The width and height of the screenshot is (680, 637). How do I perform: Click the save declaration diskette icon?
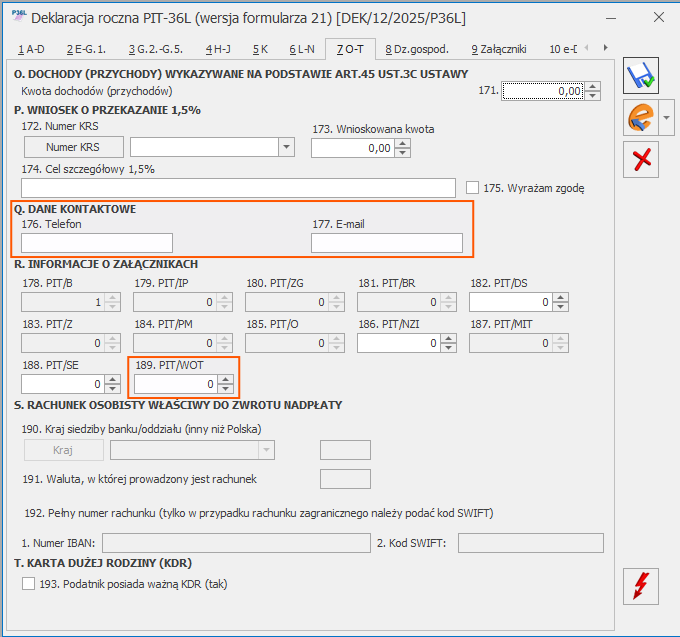pos(640,79)
